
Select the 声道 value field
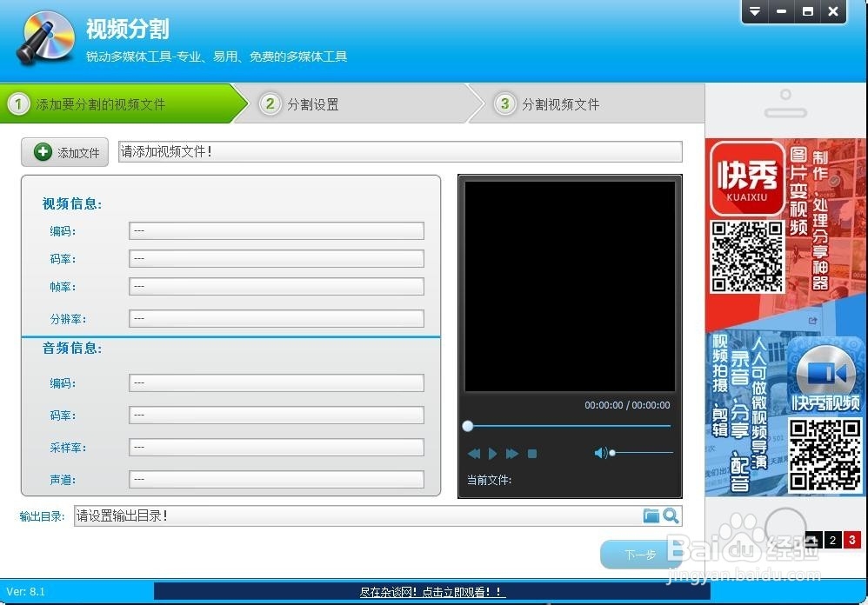(277, 479)
